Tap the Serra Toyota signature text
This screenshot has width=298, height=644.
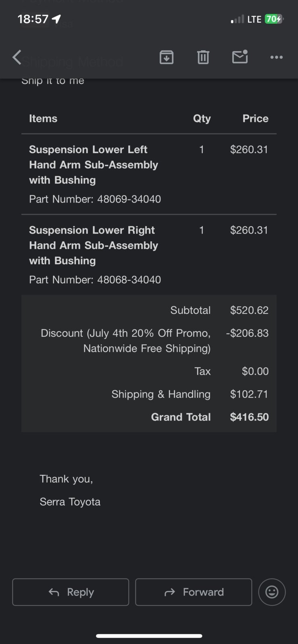[70, 502]
